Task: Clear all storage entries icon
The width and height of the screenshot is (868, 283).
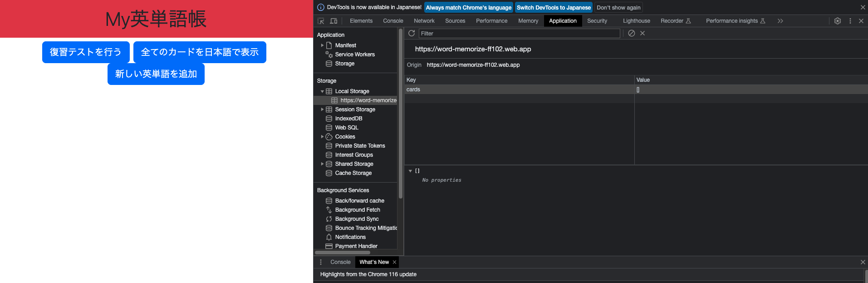Action: point(631,33)
